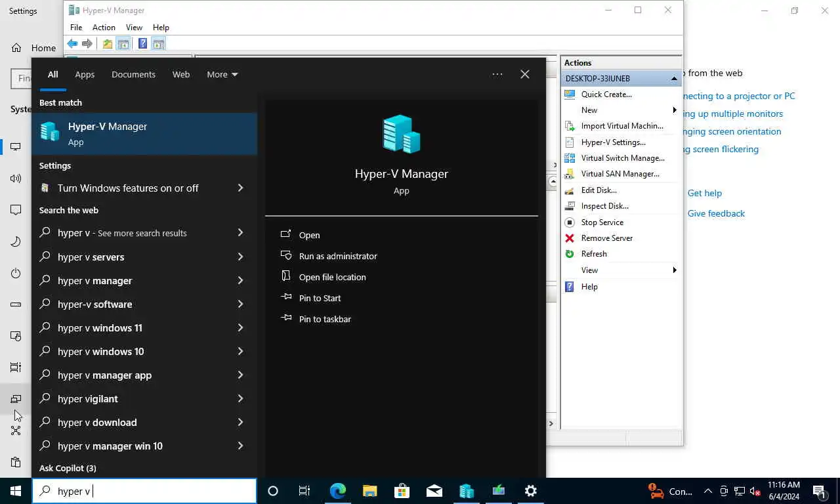Click Open in search preview pane
This screenshot has width=840, height=504.
pos(309,235)
